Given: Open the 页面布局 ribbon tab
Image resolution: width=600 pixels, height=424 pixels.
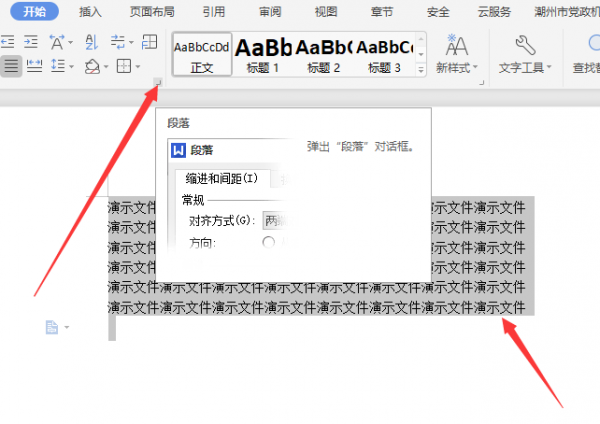Looking at the screenshot, I should [x=150, y=12].
